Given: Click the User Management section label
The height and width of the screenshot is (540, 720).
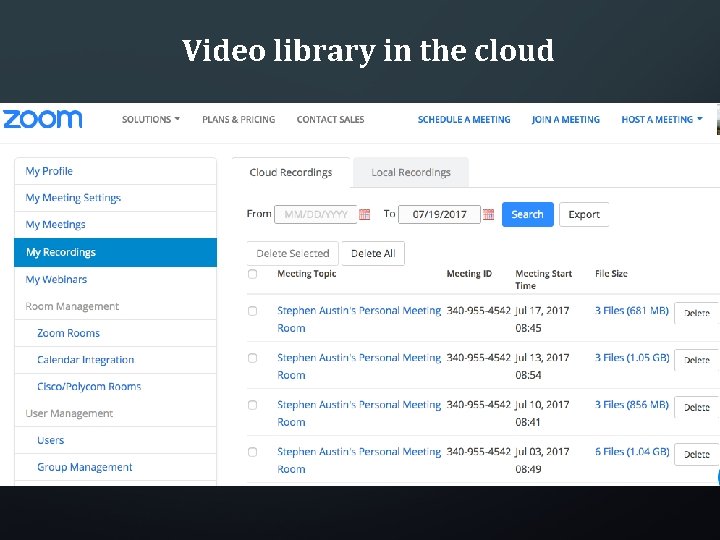Looking at the screenshot, I should [69, 413].
